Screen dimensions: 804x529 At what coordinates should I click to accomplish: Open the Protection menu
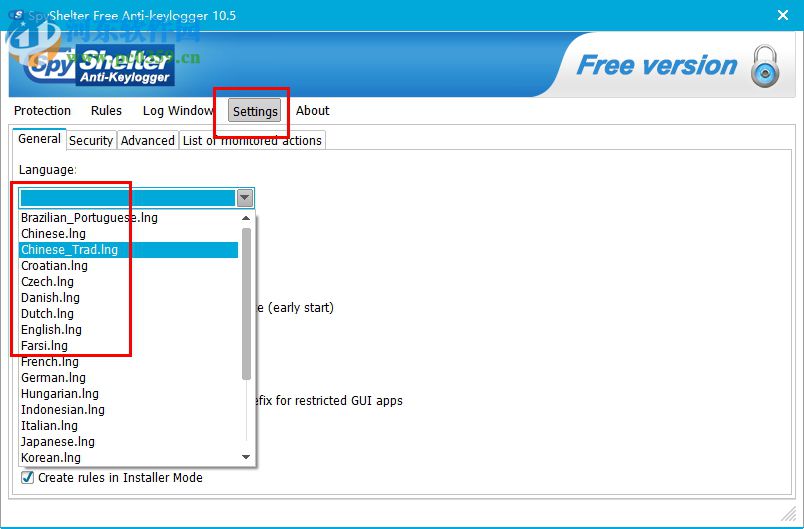[42, 111]
